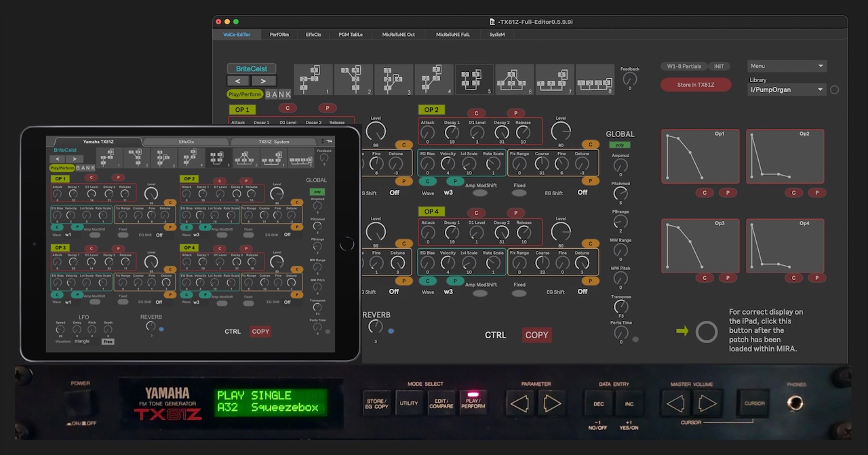Click the red COPY button in main editor

pos(536,335)
